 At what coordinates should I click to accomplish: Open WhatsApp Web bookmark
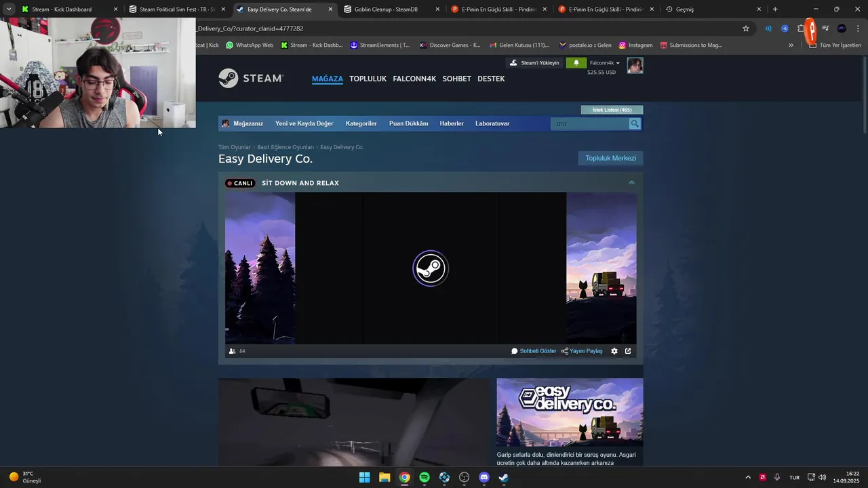pyautogui.click(x=250, y=45)
